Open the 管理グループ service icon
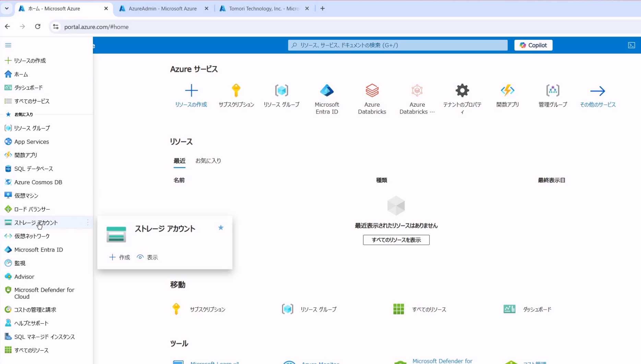The height and width of the screenshot is (364, 641). tap(553, 91)
